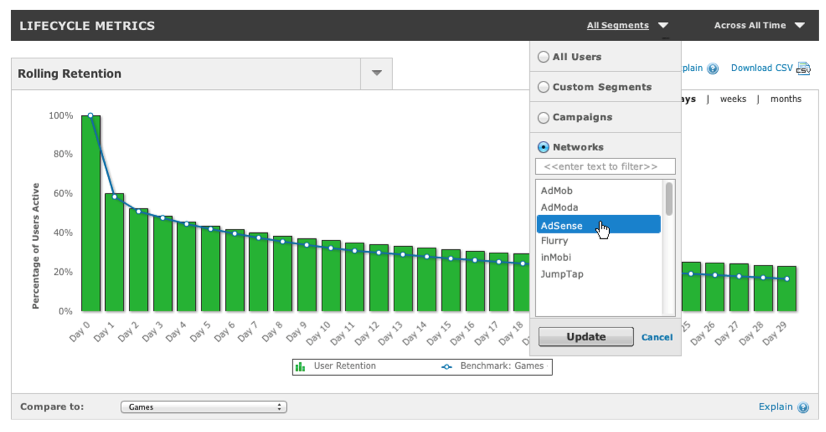Click the User Retention legend bar icon
826x432 pixels.
point(300,367)
